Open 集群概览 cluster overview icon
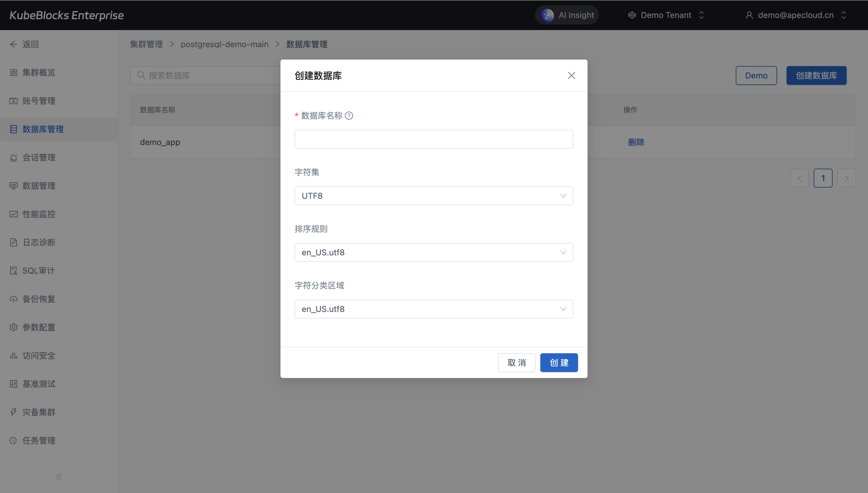This screenshot has height=493, width=868. 14,73
